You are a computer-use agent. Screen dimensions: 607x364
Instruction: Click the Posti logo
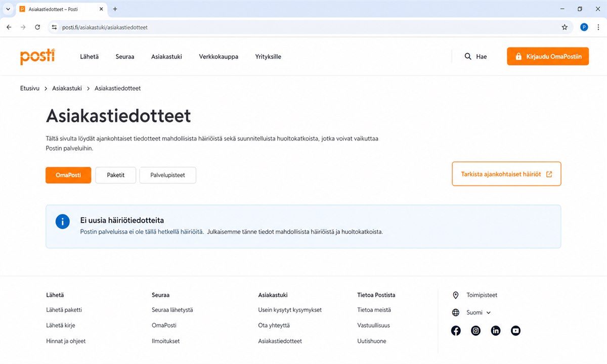tap(37, 57)
